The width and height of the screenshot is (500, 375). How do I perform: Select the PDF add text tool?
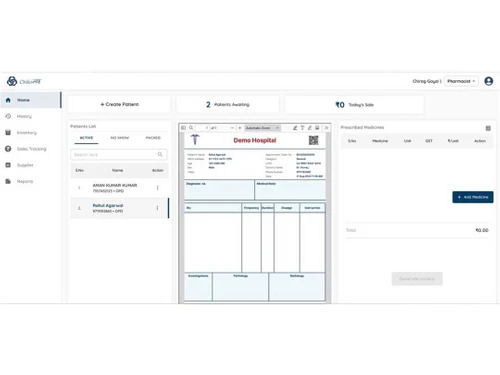tap(302, 128)
